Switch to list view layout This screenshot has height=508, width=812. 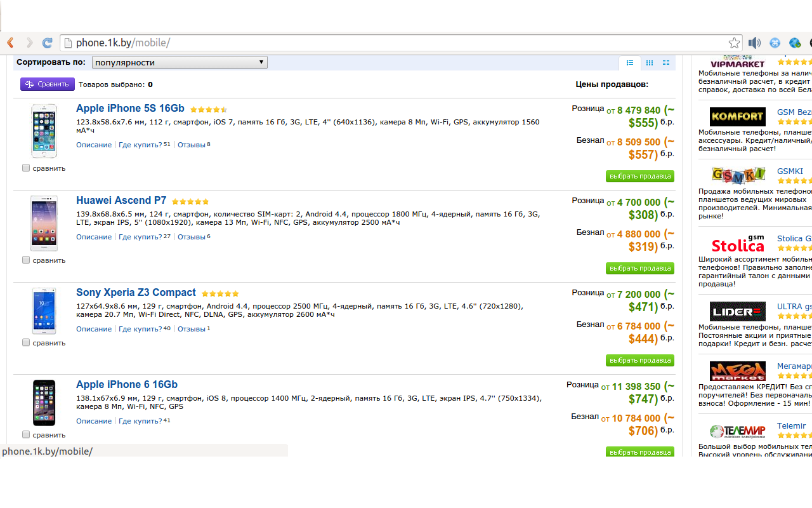pyautogui.click(x=630, y=63)
